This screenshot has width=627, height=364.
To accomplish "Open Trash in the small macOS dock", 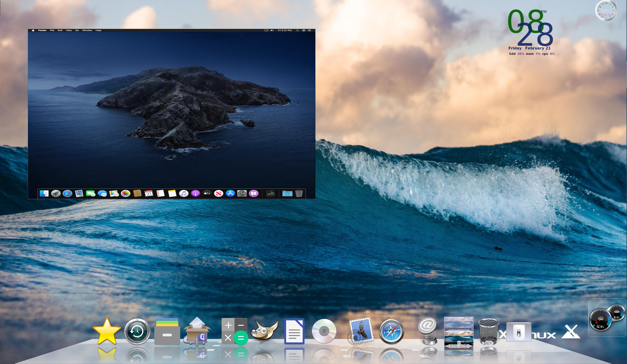I will (x=299, y=193).
